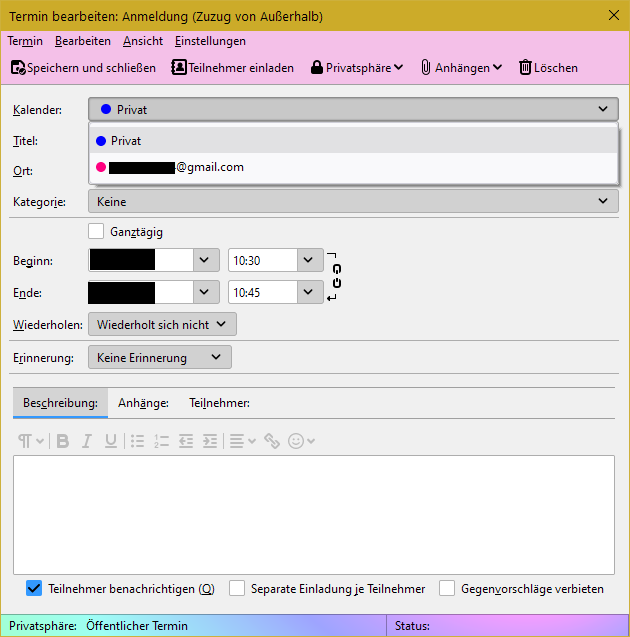630x637 pixels.
Task: Collapse the Kalender dropdown
Action: tap(353, 109)
